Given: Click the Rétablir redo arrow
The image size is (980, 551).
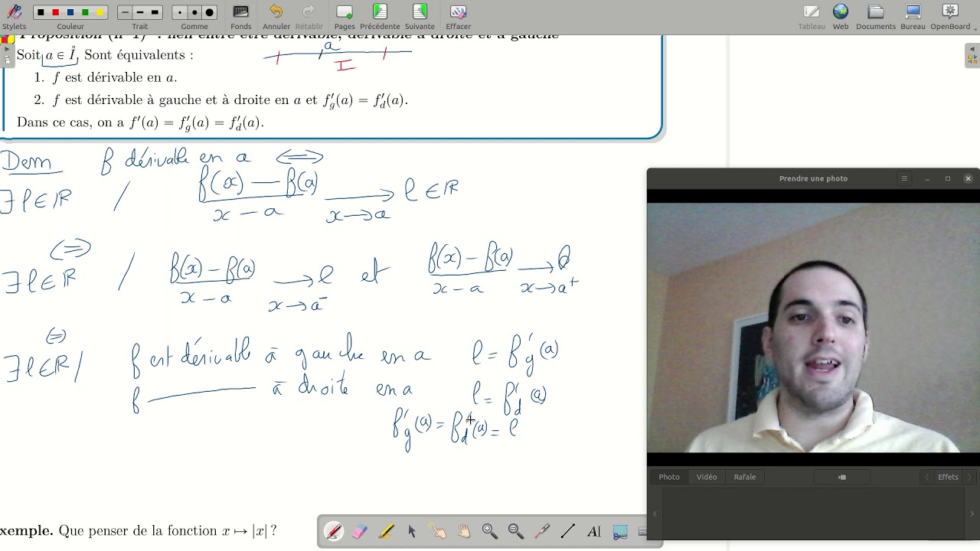Looking at the screenshot, I should (x=309, y=16).
